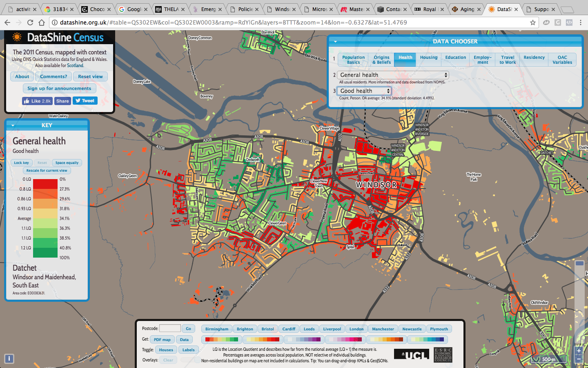Go back to the previous page
This screenshot has width=588, height=368.
tap(7, 22)
